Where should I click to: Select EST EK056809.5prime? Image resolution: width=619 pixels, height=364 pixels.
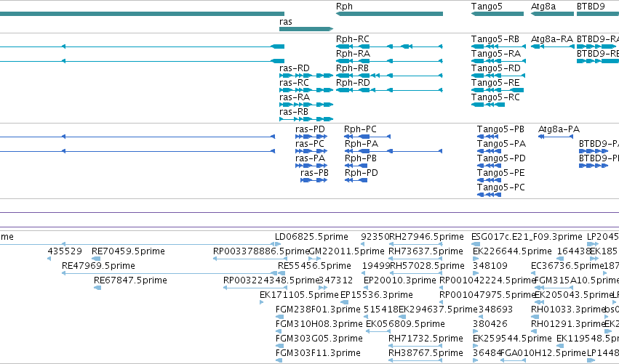(405, 324)
